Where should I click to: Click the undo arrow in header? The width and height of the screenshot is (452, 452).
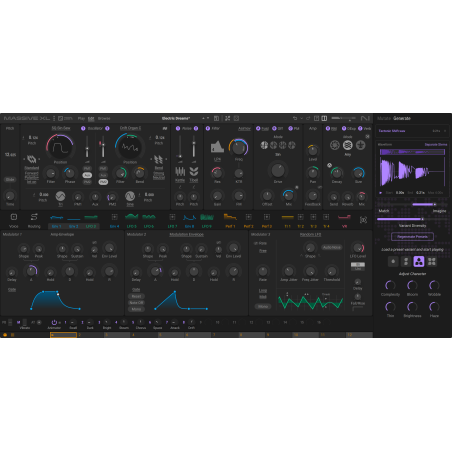point(295,118)
